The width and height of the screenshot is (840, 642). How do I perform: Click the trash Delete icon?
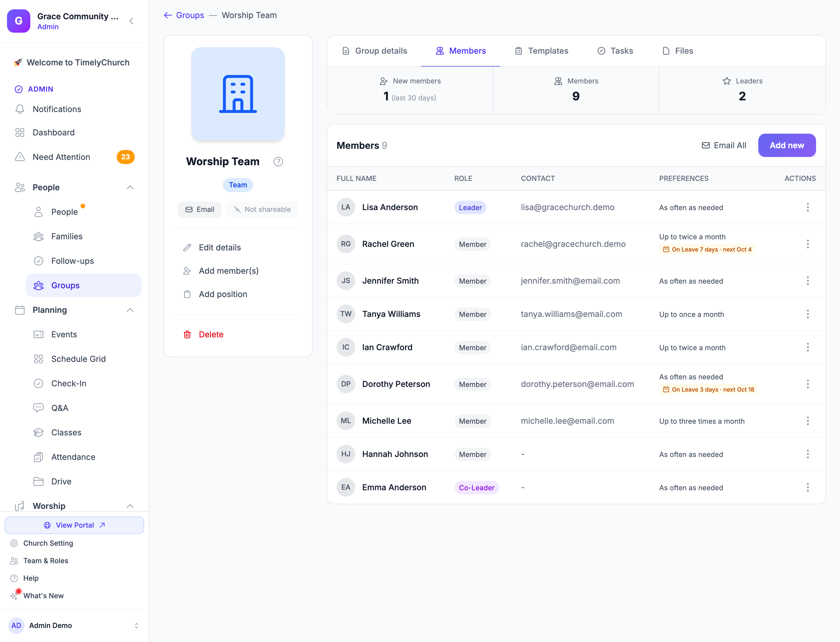187,334
